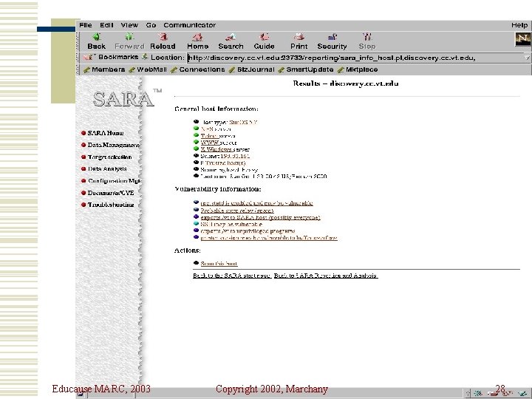This screenshot has height=399, width=532.
Task: Open the Mktplace personal toolbar shortcut
Action: [x=358, y=69]
